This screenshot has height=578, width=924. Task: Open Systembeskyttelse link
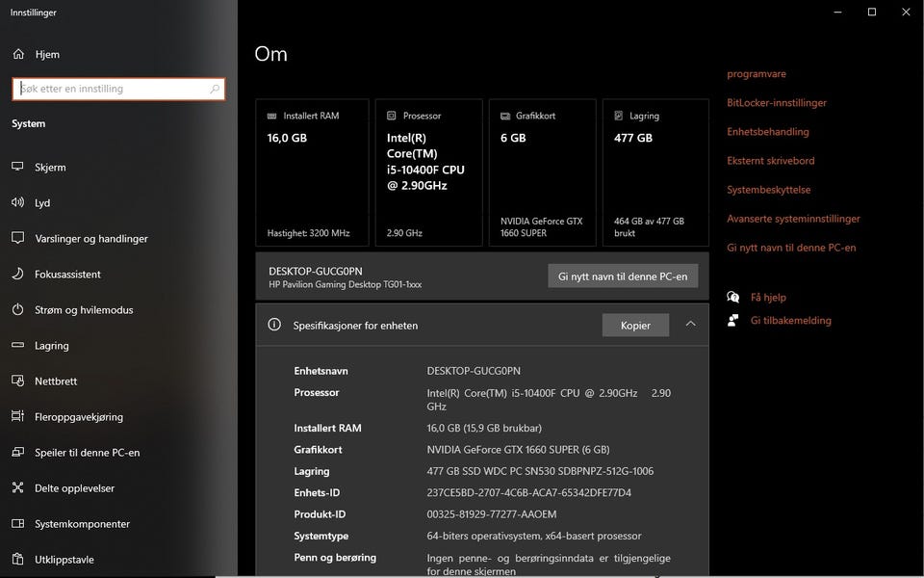click(768, 190)
